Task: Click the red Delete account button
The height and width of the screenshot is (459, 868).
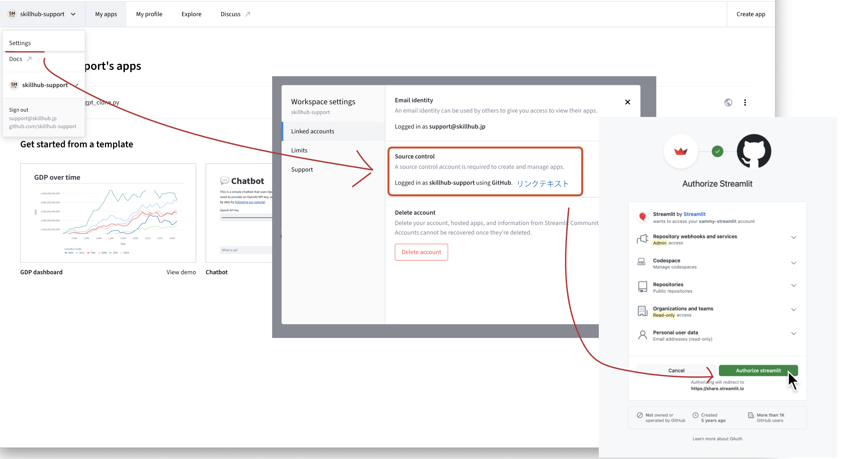Action: pyautogui.click(x=421, y=252)
